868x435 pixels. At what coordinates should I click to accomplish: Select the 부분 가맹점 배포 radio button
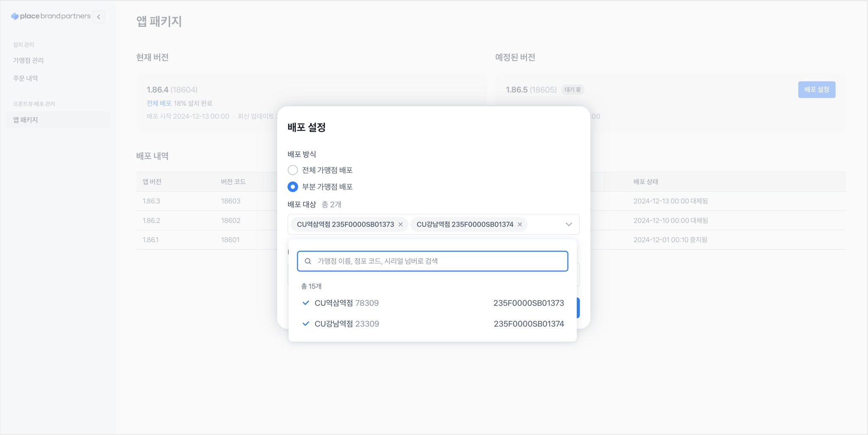(292, 187)
